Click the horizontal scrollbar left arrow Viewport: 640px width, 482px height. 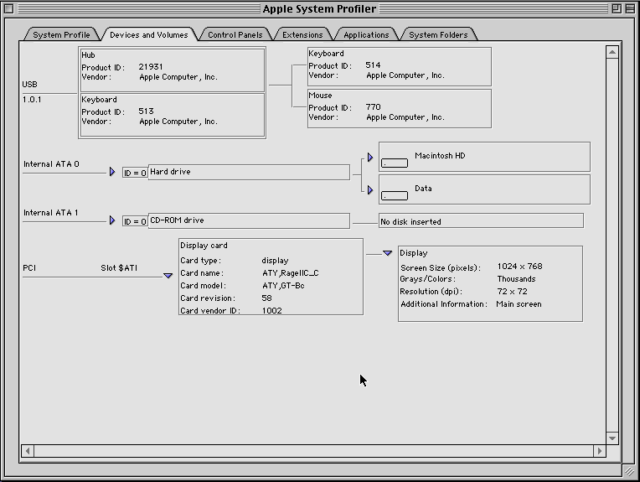point(28,451)
